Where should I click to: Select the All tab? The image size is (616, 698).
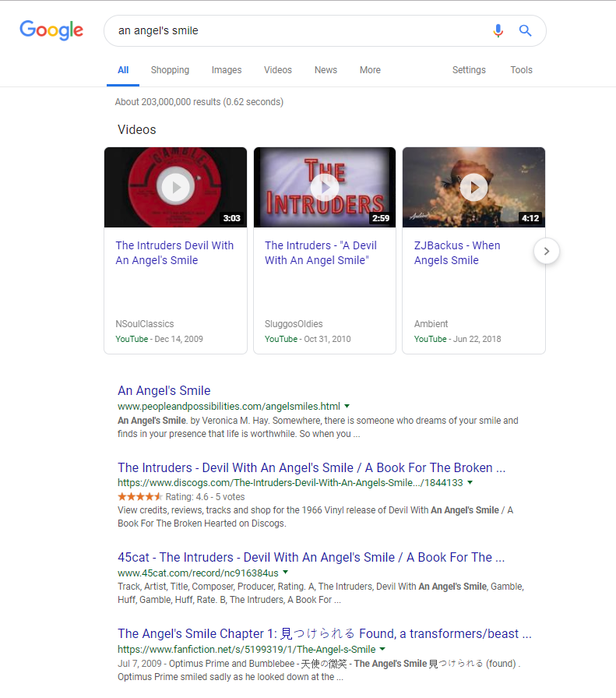coord(123,70)
